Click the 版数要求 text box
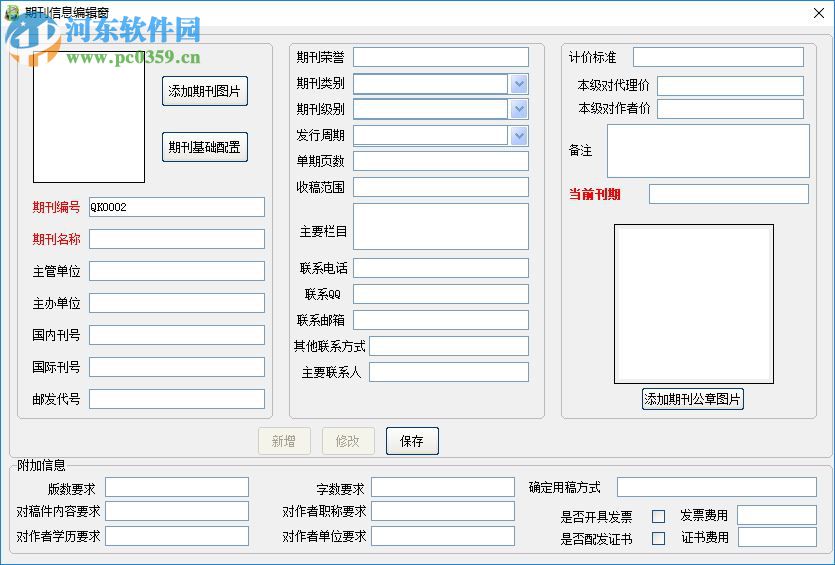 coord(177,487)
